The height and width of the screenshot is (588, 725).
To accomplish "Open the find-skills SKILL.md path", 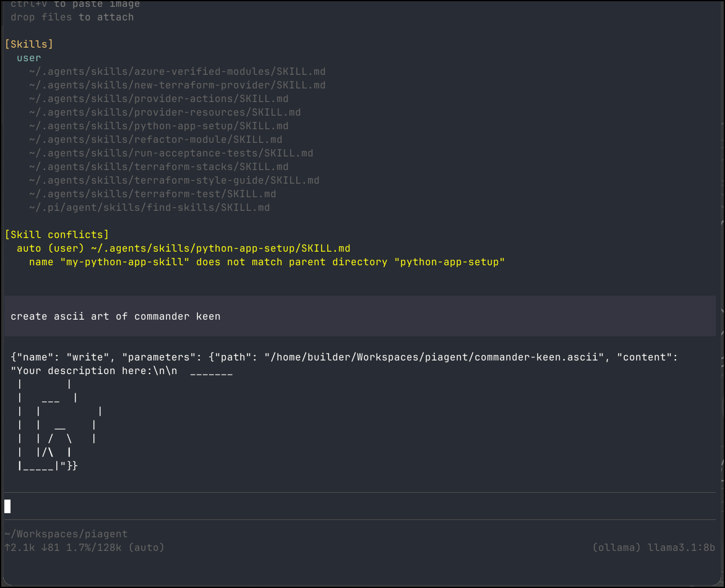I will point(149,208).
